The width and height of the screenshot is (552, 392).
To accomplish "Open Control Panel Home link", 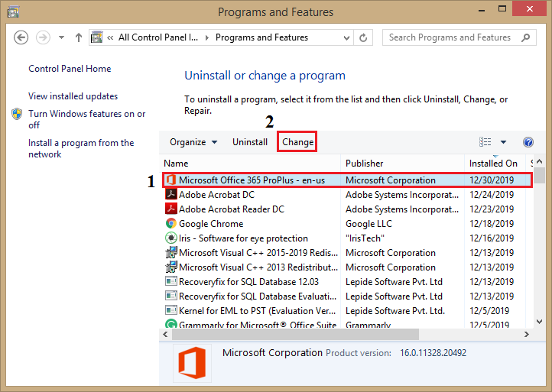I will coord(70,69).
